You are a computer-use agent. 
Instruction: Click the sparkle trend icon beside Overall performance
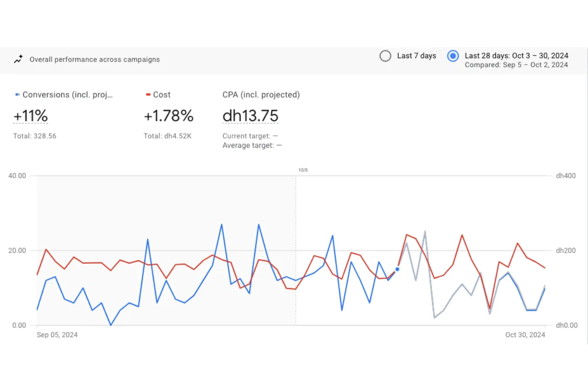click(18, 60)
